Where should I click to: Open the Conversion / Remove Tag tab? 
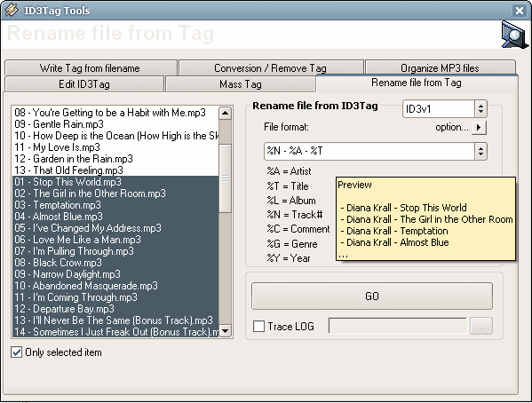coord(270,68)
